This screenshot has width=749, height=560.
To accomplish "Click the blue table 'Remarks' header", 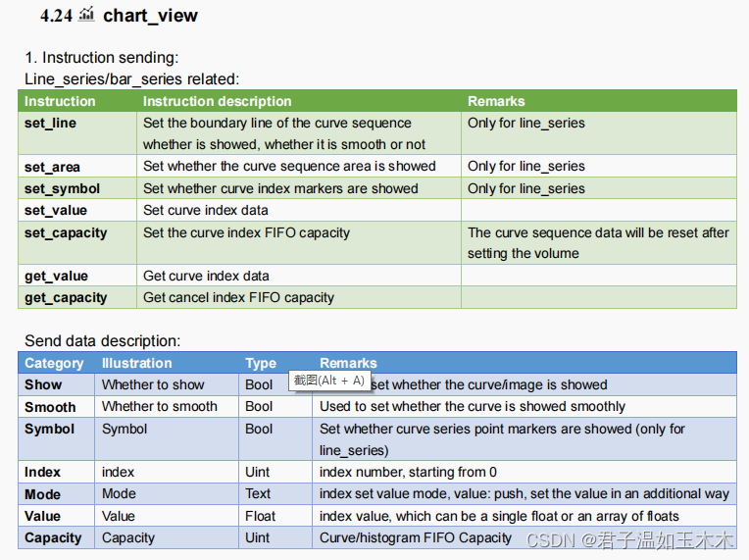I will (x=348, y=363).
